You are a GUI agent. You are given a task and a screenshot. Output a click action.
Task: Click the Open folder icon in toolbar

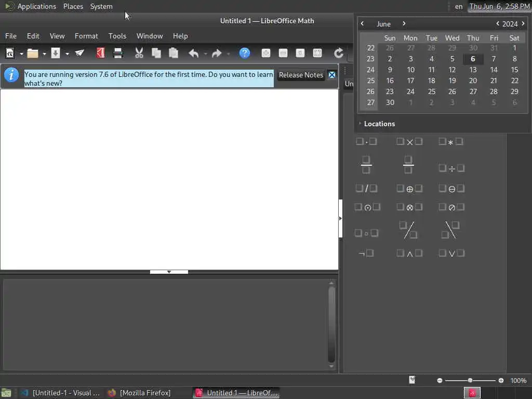[33, 54]
